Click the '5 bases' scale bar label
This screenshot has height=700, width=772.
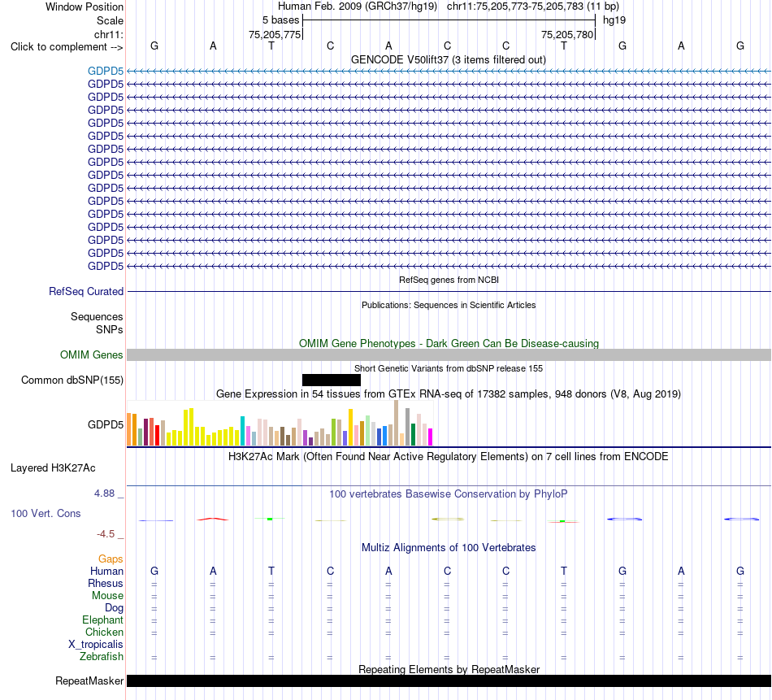280,20
